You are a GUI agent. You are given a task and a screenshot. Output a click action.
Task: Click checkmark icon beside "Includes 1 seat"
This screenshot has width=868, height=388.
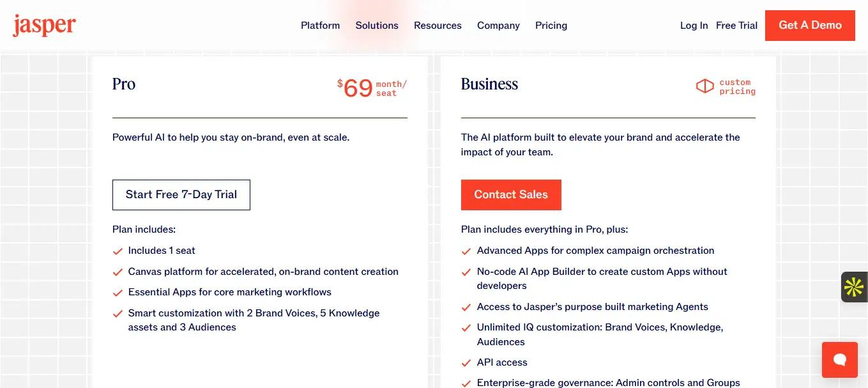[x=118, y=251]
